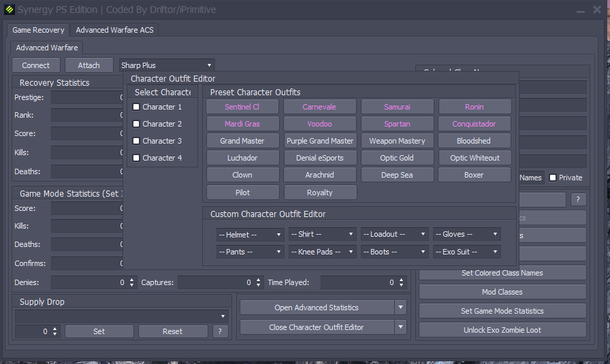
Task: Check the Character 2 checkbox
Action: [136, 124]
